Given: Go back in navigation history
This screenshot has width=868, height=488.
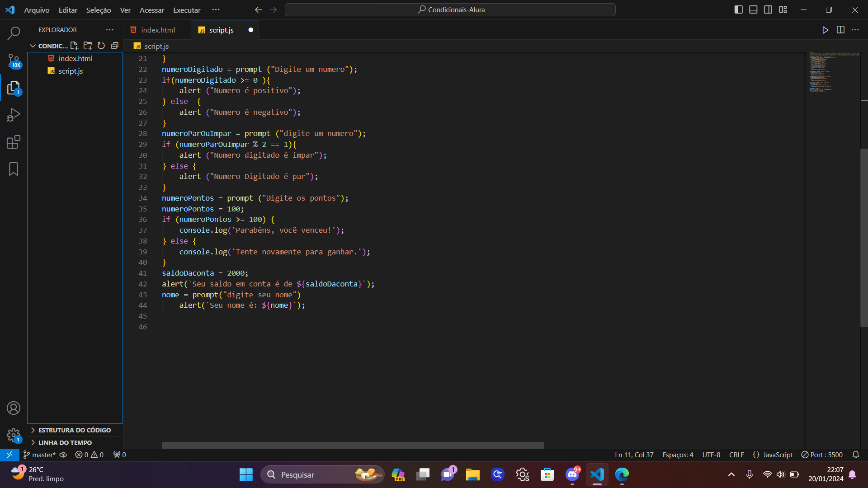Looking at the screenshot, I should [258, 9].
